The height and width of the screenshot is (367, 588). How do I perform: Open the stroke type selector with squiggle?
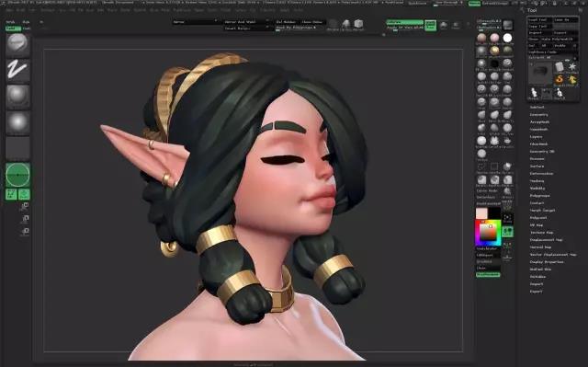click(x=17, y=71)
